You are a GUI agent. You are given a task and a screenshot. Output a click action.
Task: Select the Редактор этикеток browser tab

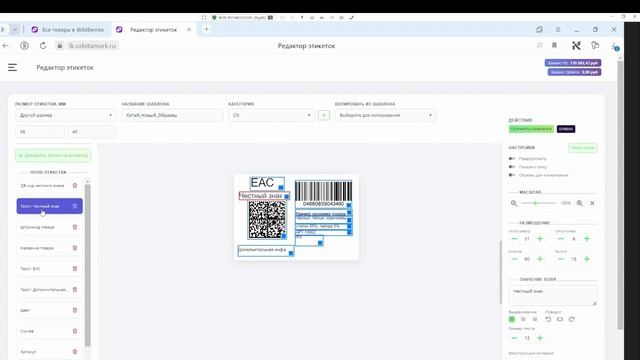[x=153, y=29]
